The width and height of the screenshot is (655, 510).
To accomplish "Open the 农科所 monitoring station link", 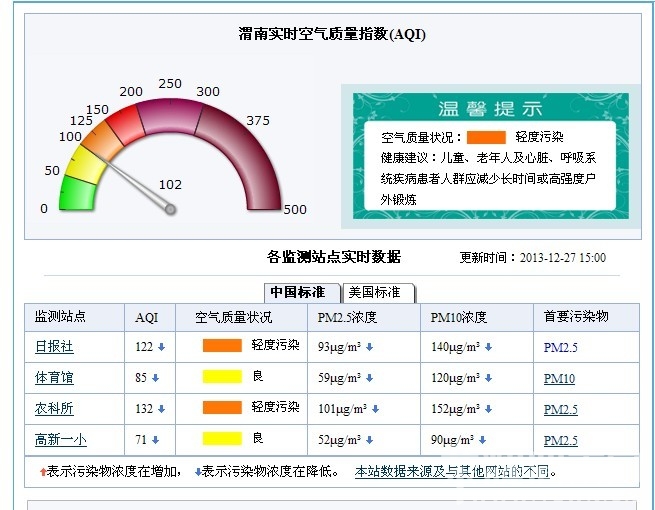I will click(x=54, y=409).
